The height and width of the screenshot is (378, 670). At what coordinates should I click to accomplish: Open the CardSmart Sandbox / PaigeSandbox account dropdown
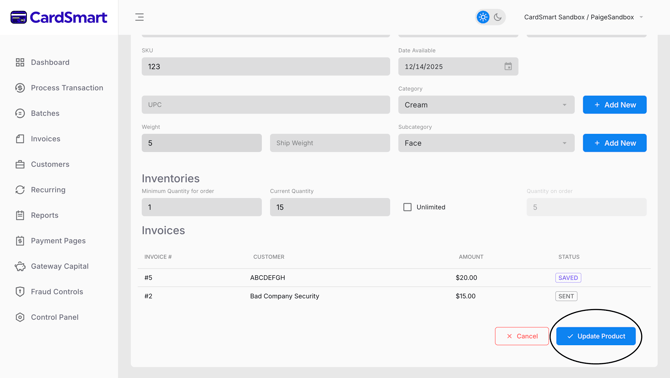pos(583,17)
